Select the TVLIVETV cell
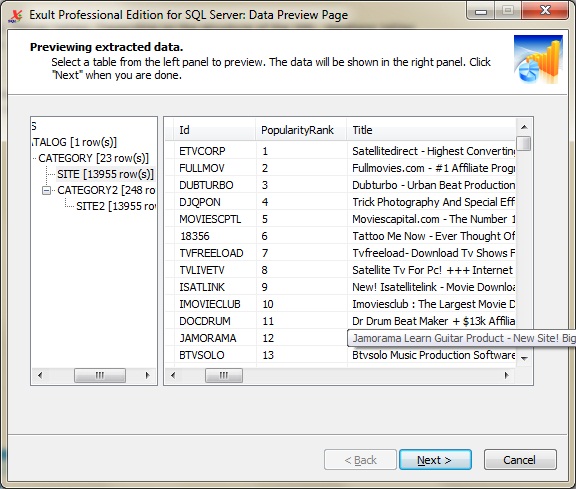 click(x=215, y=270)
